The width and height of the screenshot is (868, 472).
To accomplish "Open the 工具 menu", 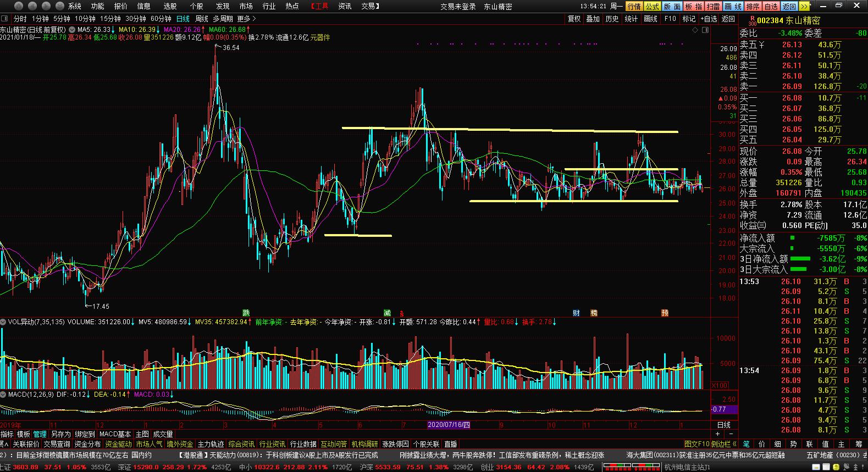I will (x=319, y=6).
